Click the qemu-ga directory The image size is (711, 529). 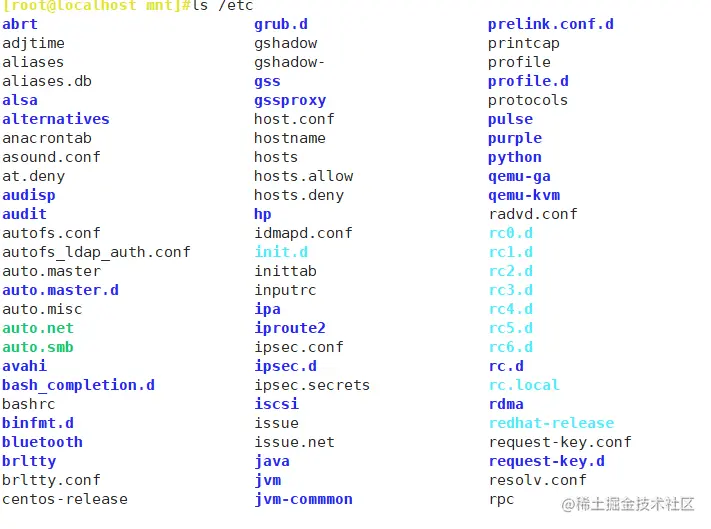(520, 177)
